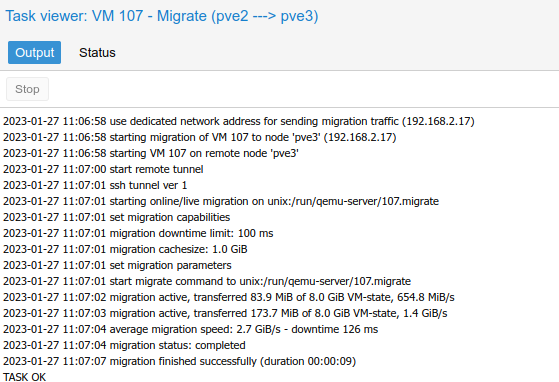Select the average migration speed line
The height and width of the screenshot is (382, 559).
190,330
